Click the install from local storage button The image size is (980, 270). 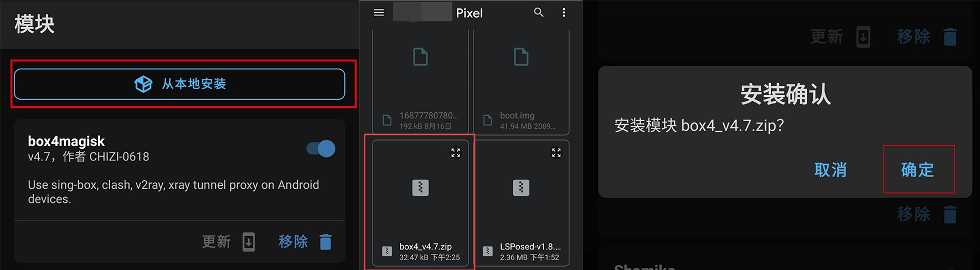point(179,84)
